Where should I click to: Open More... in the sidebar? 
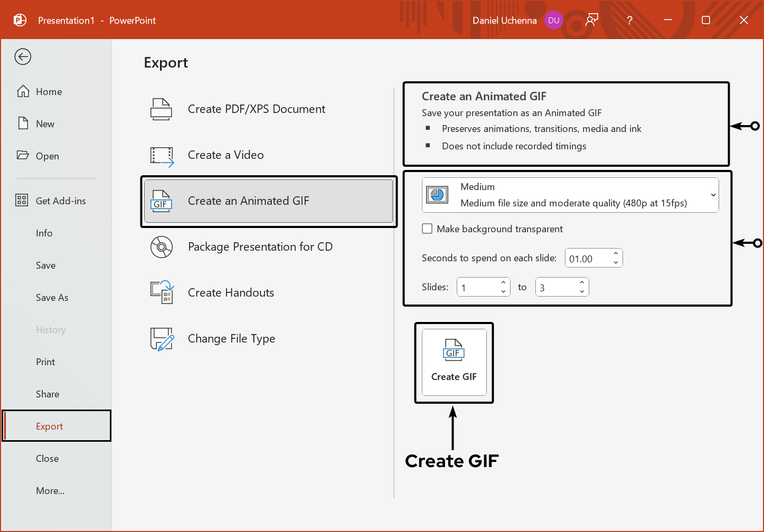pos(50,490)
